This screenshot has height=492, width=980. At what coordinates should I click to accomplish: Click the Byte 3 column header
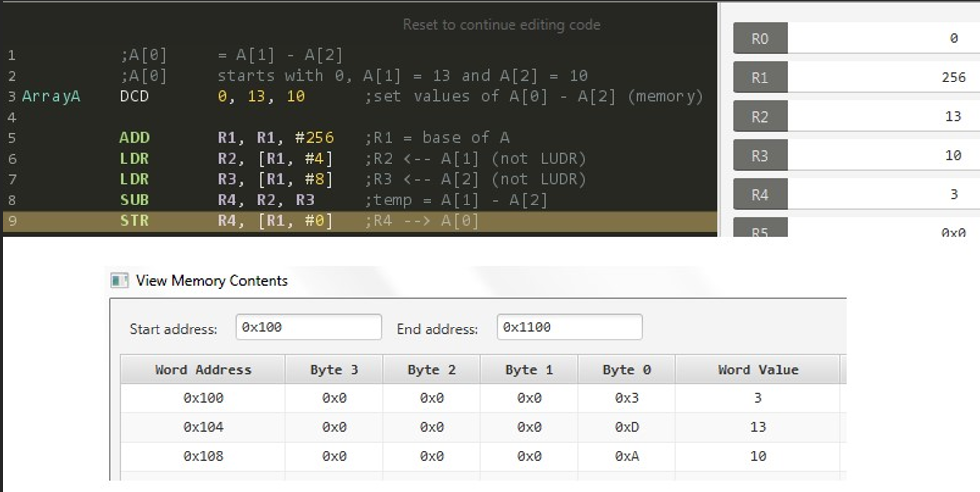334,369
